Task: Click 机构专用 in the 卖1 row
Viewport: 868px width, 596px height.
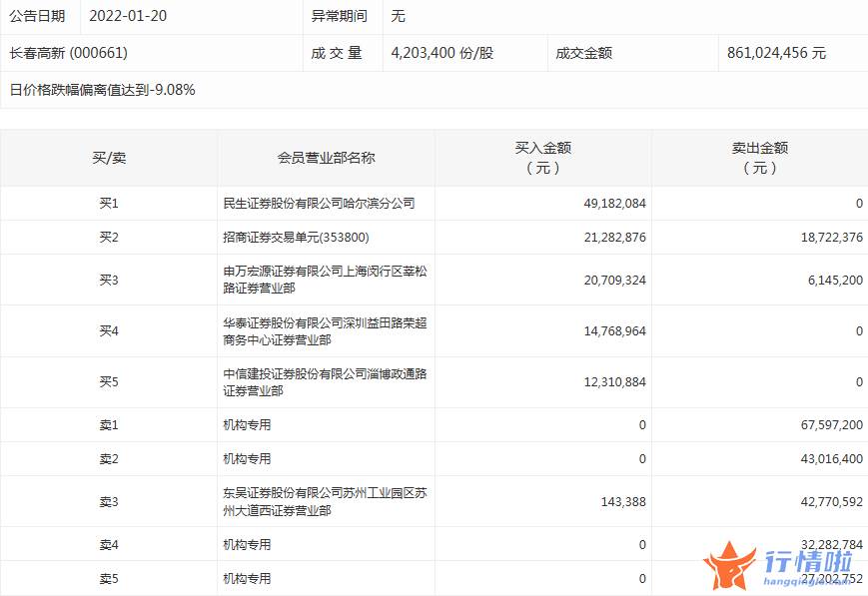Action: [247, 425]
